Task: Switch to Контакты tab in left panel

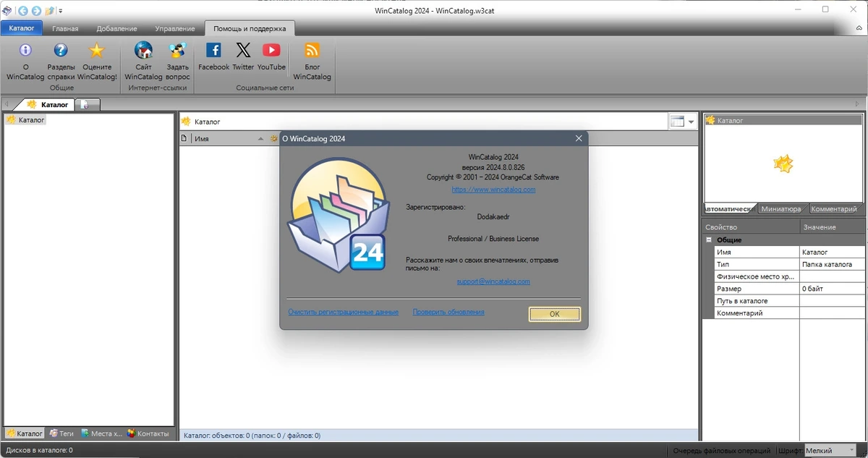Action: (148, 433)
